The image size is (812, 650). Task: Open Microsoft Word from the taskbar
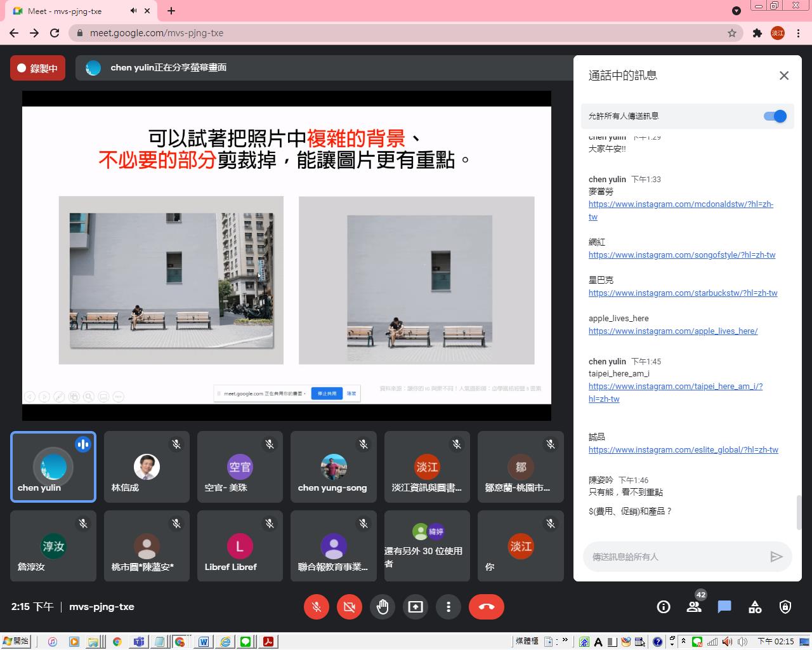click(203, 642)
